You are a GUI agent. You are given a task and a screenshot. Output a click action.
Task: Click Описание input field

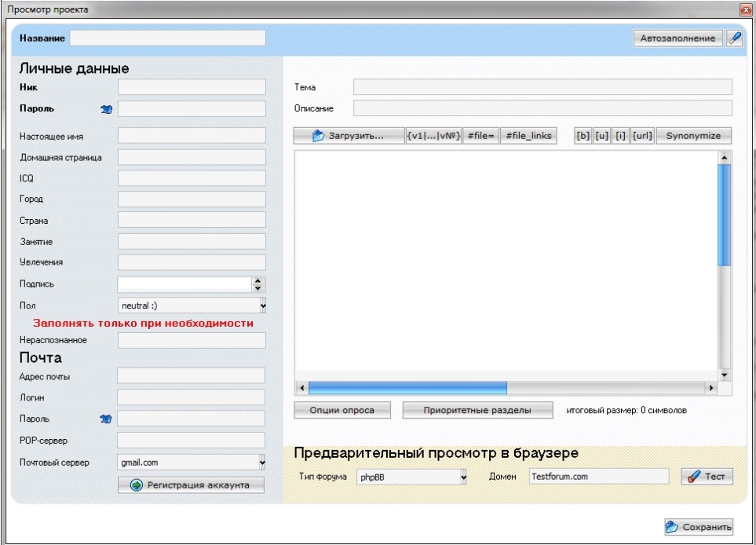tap(542, 108)
